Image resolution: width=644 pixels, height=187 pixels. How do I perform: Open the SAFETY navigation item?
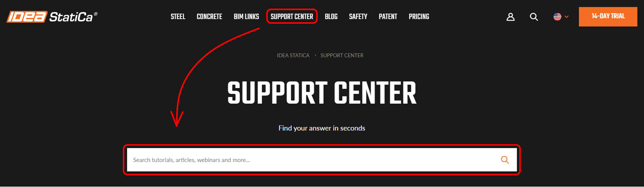(358, 17)
